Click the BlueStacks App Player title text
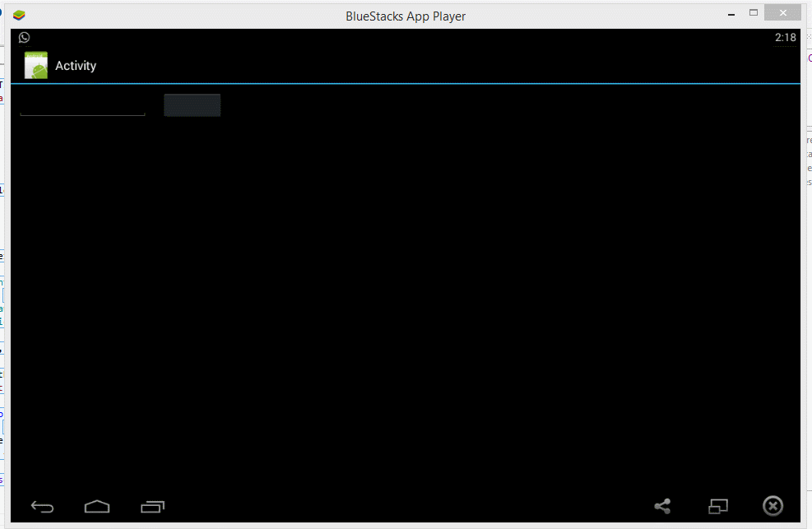This screenshot has width=812, height=529. click(406, 16)
